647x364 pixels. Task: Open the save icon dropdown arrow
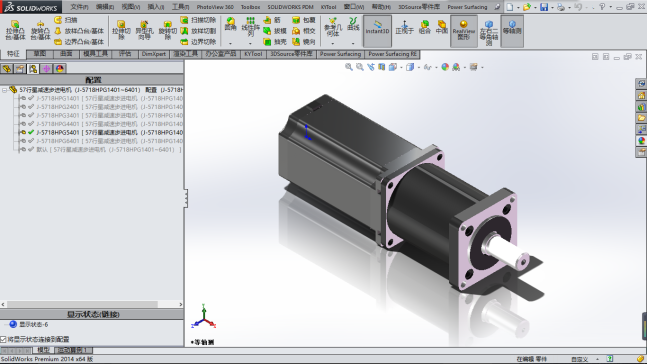tap(552, 7)
